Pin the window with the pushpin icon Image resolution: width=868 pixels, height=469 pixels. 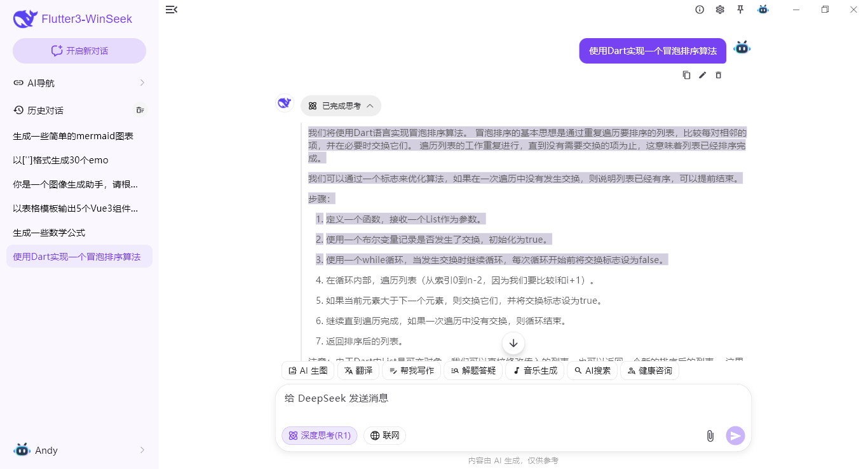click(x=741, y=10)
